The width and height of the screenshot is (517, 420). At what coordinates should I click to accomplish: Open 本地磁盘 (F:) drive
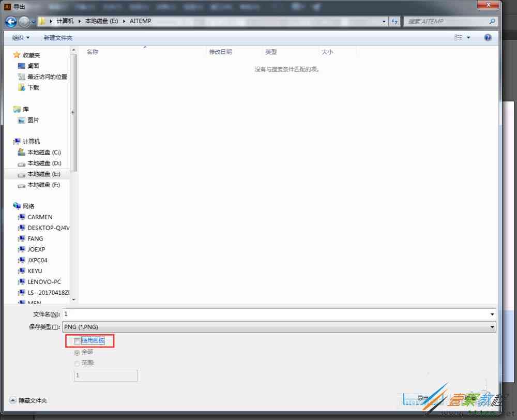click(39, 185)
